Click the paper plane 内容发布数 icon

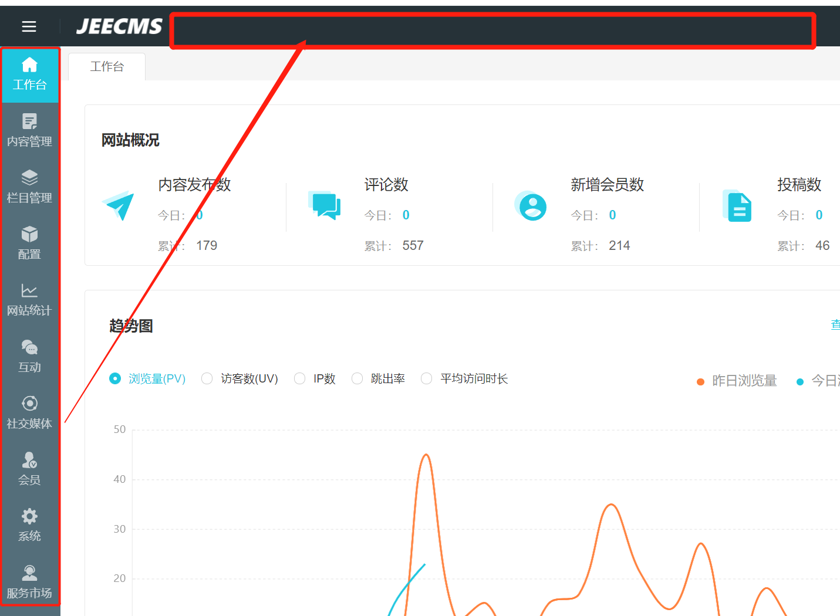(119, 205)
